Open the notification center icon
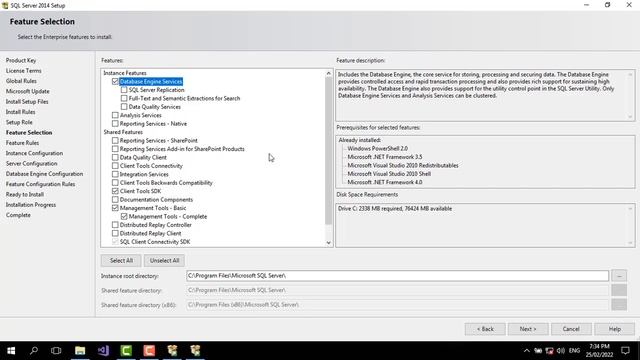Viewport: 640px width, 360px height. pyautogui.click(x=625, y=351)
